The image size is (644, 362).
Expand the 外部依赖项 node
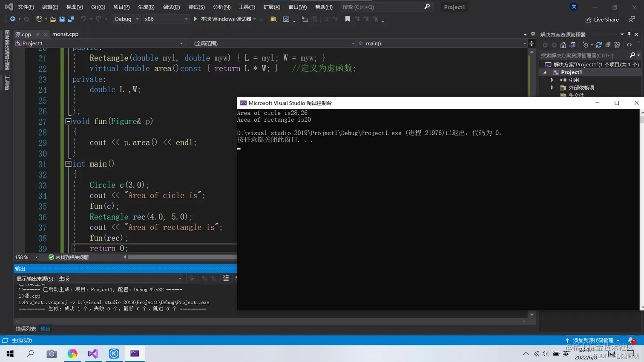point(552,88)
